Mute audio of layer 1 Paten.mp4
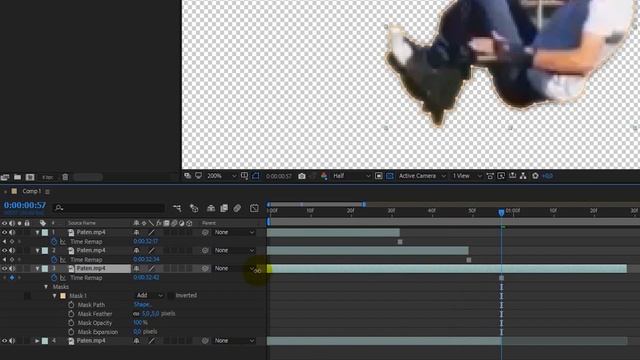640x360 pixels. [12, 232]
